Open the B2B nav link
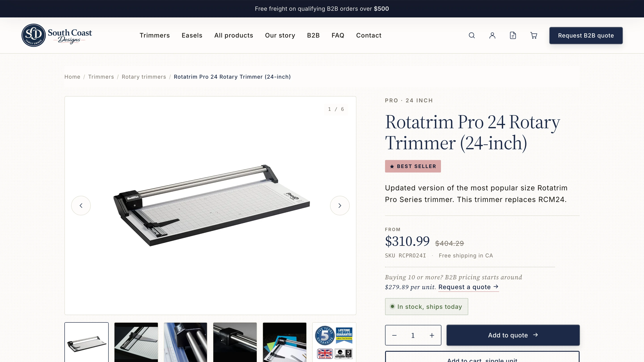644x362 pixels. pos(313,36)
